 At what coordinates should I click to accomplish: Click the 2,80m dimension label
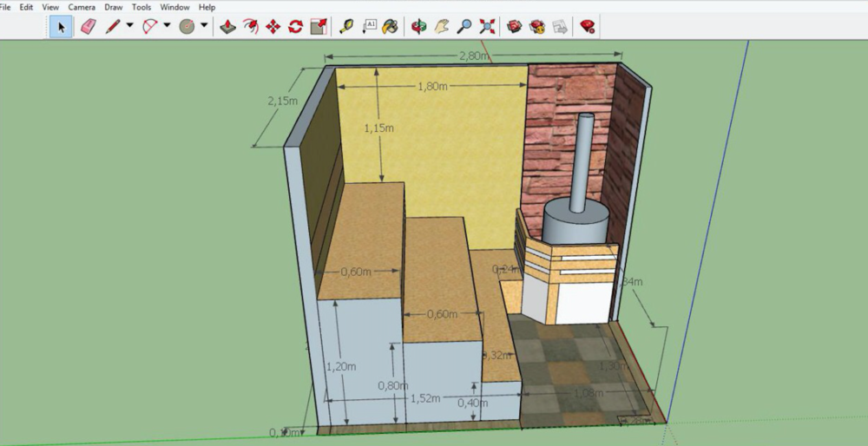pos(476,56)
